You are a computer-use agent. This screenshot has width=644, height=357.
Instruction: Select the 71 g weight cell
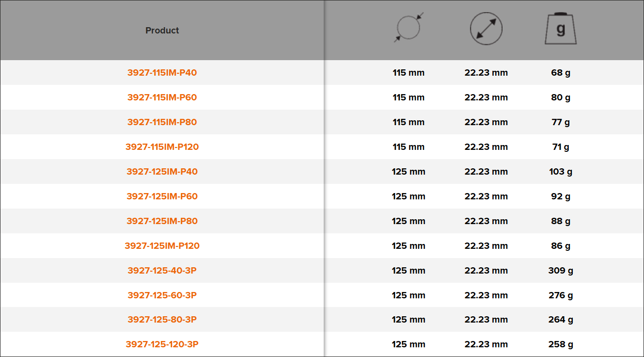pos(561,147)
